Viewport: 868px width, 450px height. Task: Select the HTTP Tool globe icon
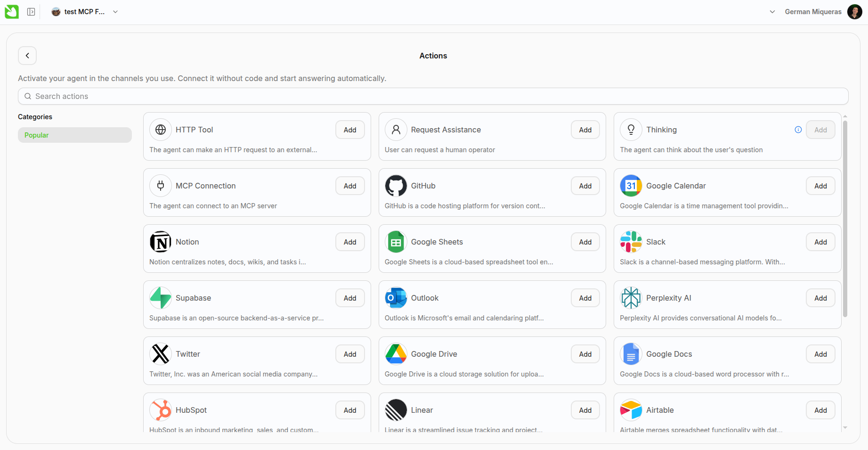161,130
